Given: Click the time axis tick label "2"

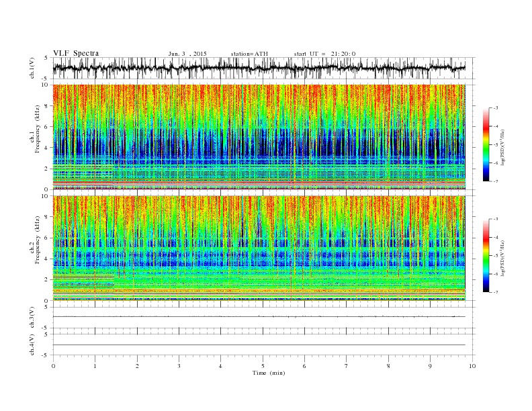Looking at the screenshot, I should click(137, 366).
